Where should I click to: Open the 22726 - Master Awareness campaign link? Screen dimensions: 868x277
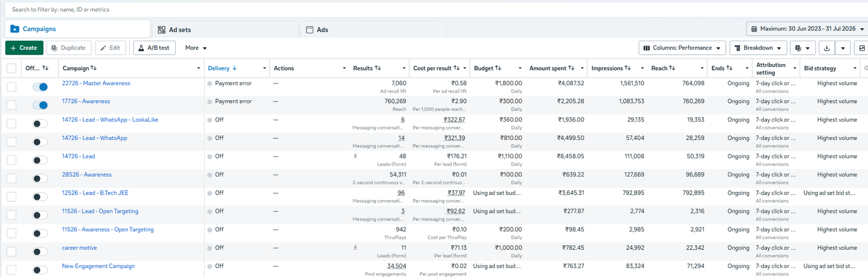(96, 83)
